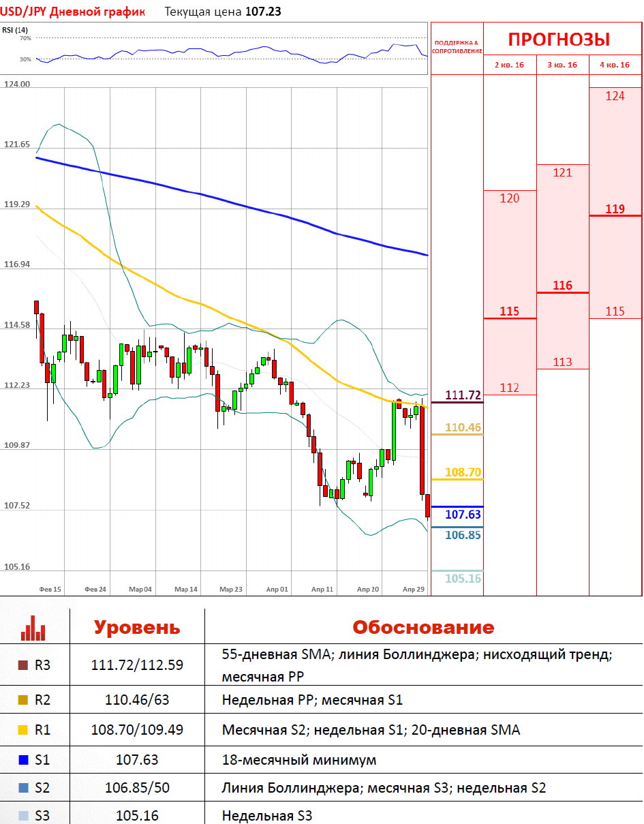Click the lower forecast 115 in Q4
644x824 pixels.
point(615,311)
